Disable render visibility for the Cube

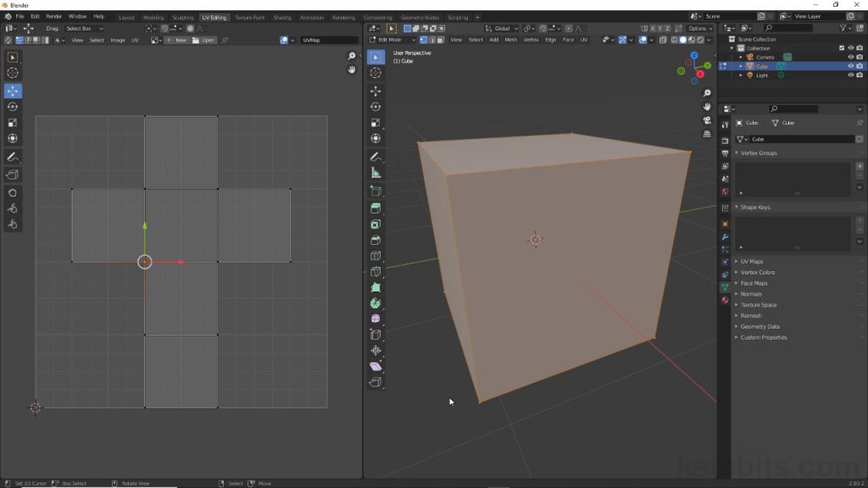click(861, 66)
